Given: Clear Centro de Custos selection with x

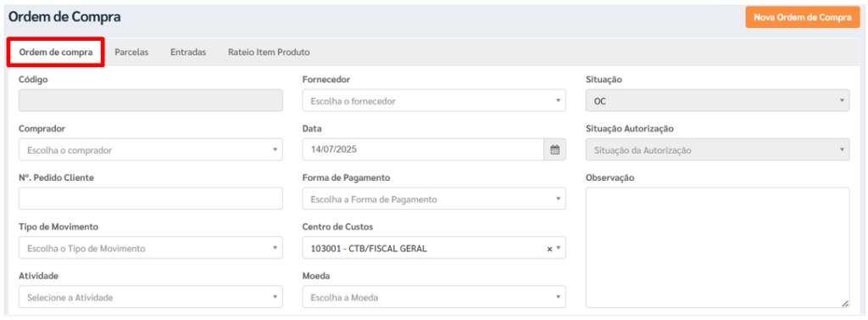Looking at the screenshot, I should coord(549,250).
